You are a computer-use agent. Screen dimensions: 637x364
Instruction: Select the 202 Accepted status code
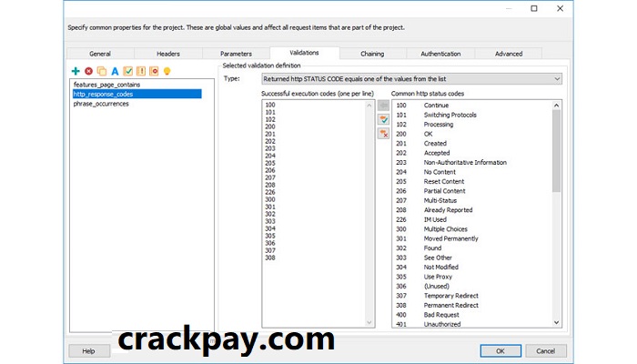pyautogui.click(x=472, y=153)
